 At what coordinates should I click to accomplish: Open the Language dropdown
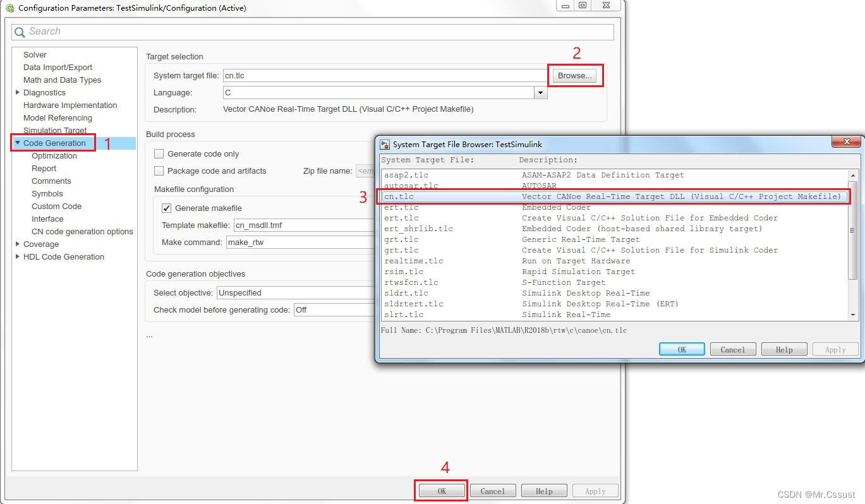[x=540, y=92]
